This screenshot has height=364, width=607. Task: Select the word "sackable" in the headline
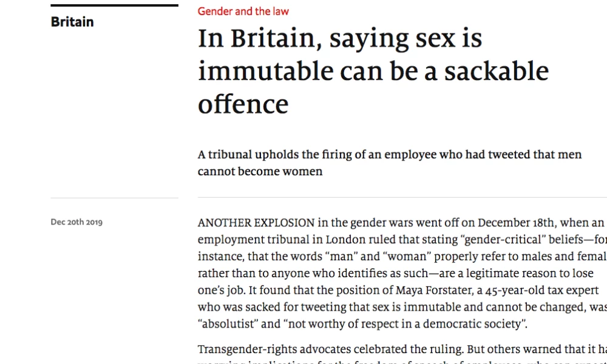[x=497, y=72]
